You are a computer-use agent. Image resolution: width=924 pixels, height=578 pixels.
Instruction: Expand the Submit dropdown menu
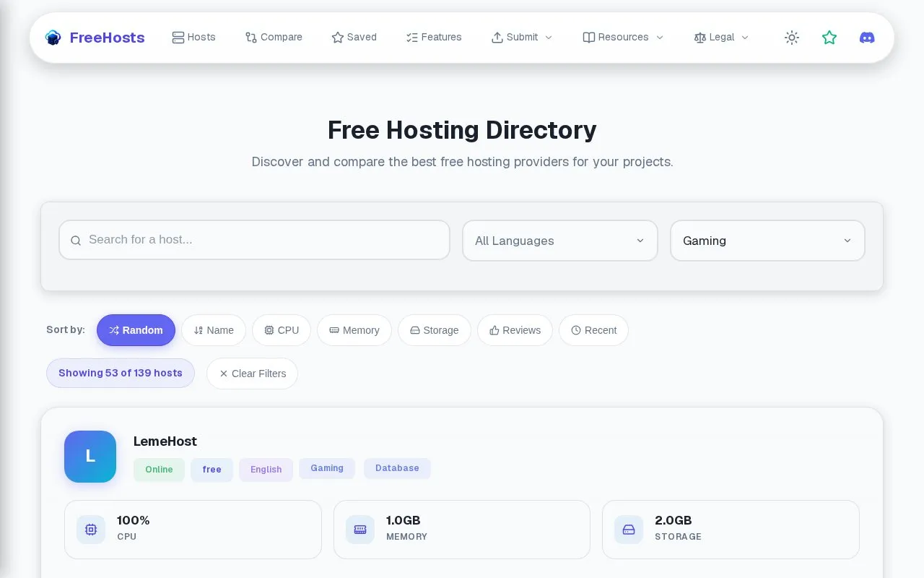pos(522,37)
